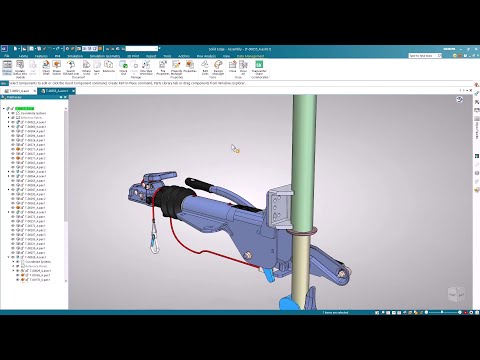Click the Edit Links ribbon icon
This screenshot has height=360, width=480.
[205, 68]
